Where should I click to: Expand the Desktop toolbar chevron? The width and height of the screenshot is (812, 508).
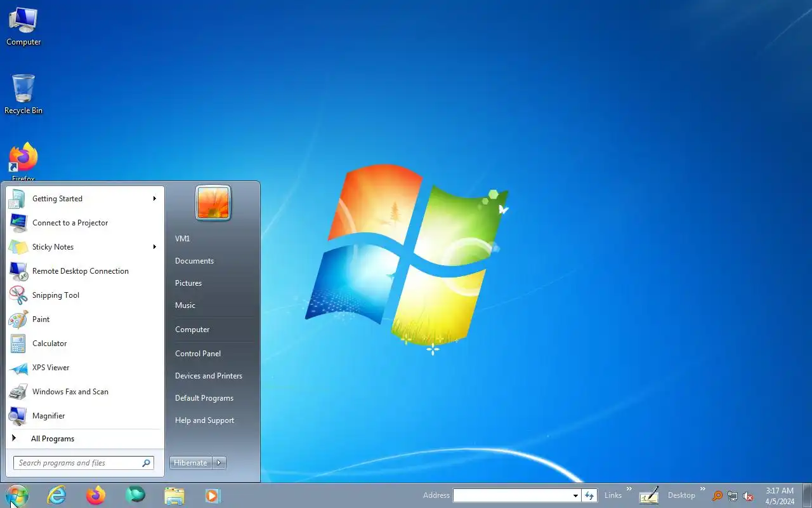pos(702,489)
